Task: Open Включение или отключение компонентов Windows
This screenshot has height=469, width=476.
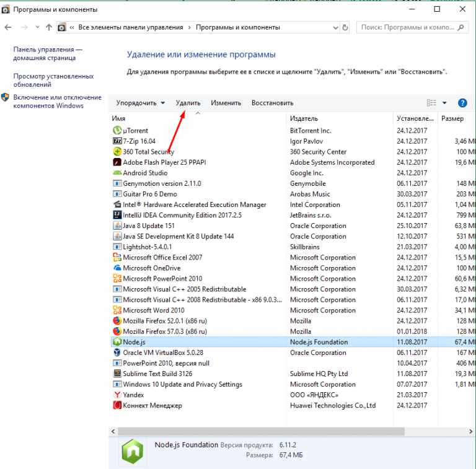Action: (x=57, y=102)
